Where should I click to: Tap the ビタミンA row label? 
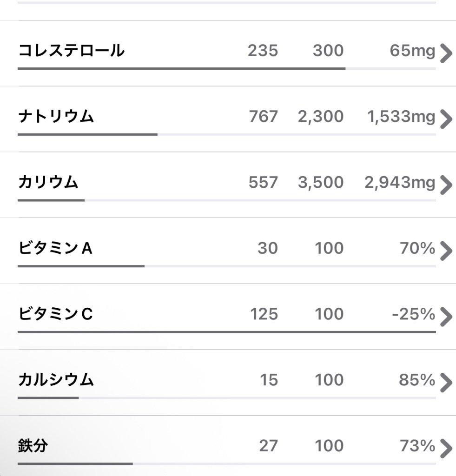click(55, 248)
